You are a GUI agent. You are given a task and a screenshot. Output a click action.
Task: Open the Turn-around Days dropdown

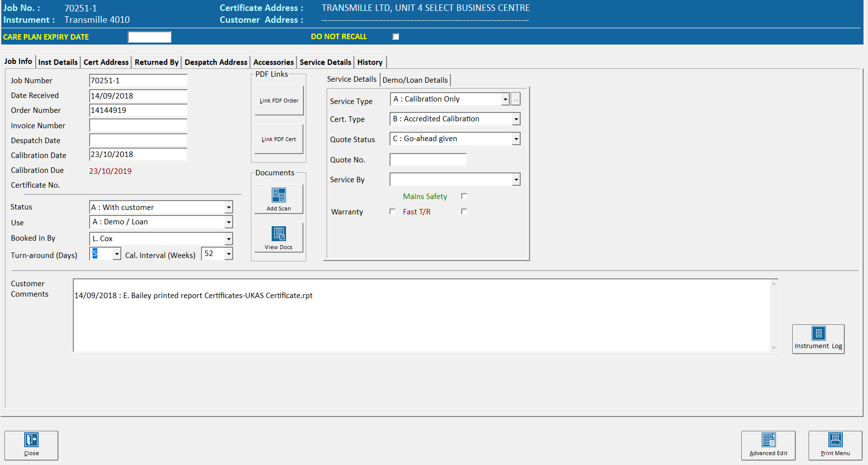[x=117, y=254]
